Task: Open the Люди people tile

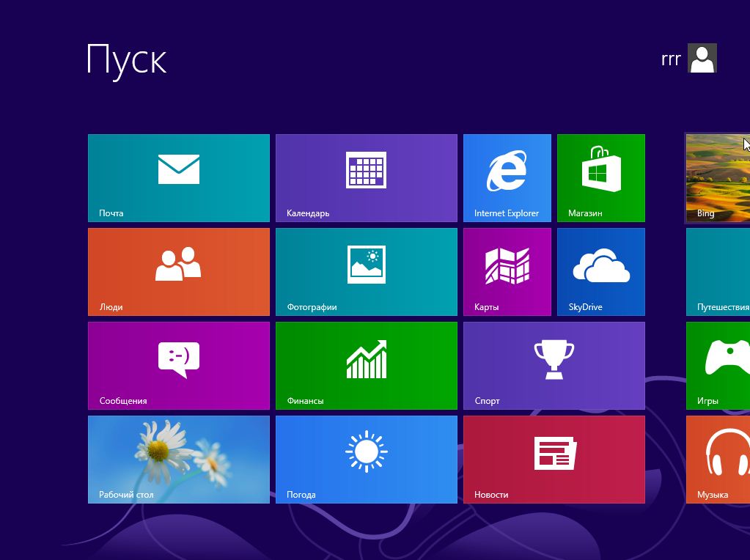Action: pyautogui.click(x=179, y=272)
